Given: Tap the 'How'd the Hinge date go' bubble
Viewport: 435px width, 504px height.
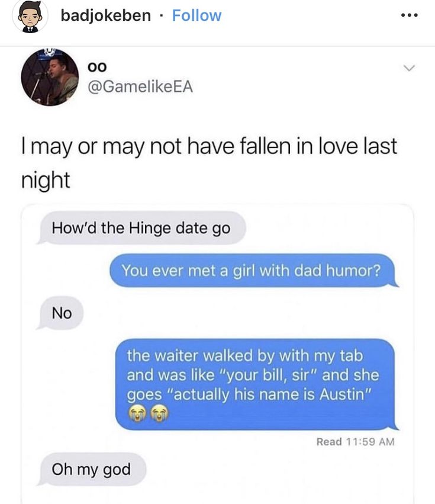Looking at the screenshot, I should (141, 228).
